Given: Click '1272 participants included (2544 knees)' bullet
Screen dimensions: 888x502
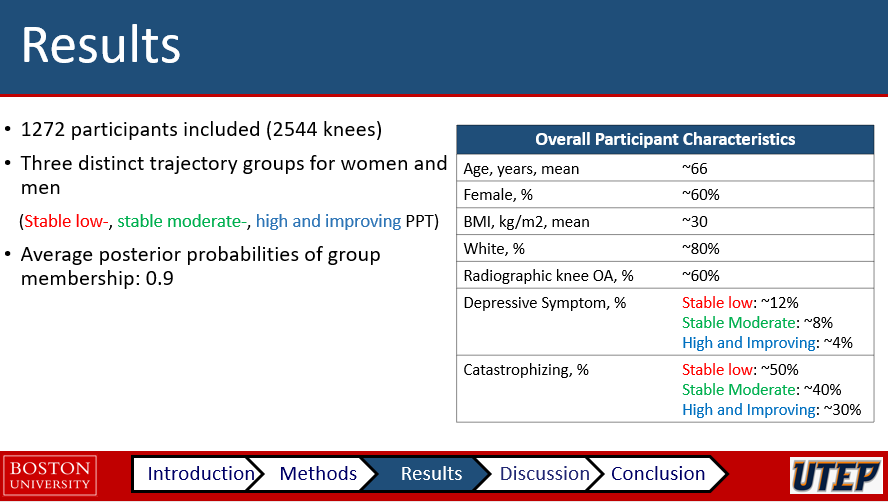Looking at the screenshot, I should click(201, 130).
